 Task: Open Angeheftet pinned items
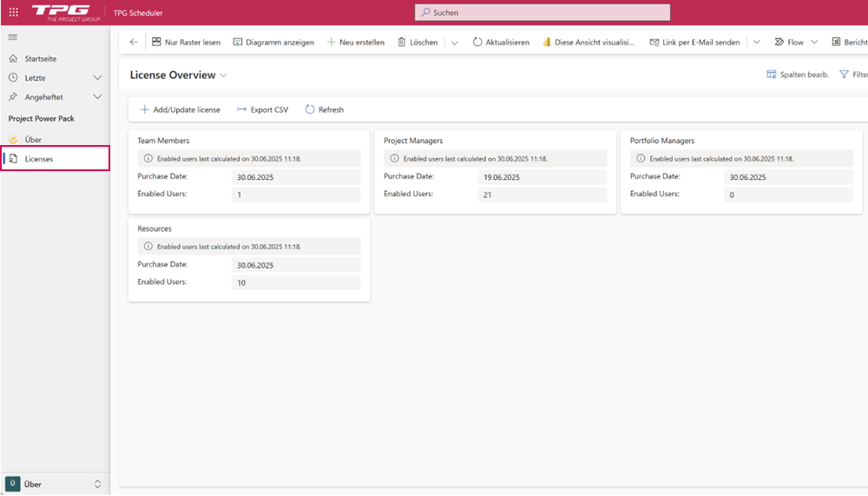(x=43, y=97)
